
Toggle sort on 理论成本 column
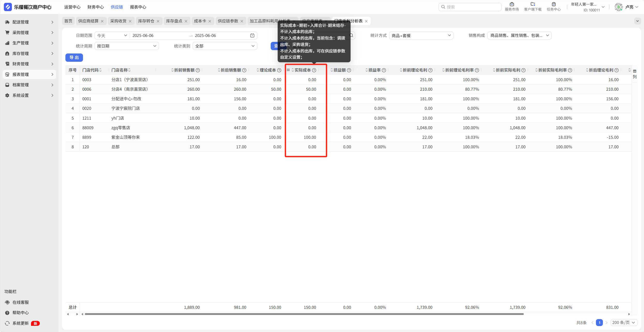258,70
